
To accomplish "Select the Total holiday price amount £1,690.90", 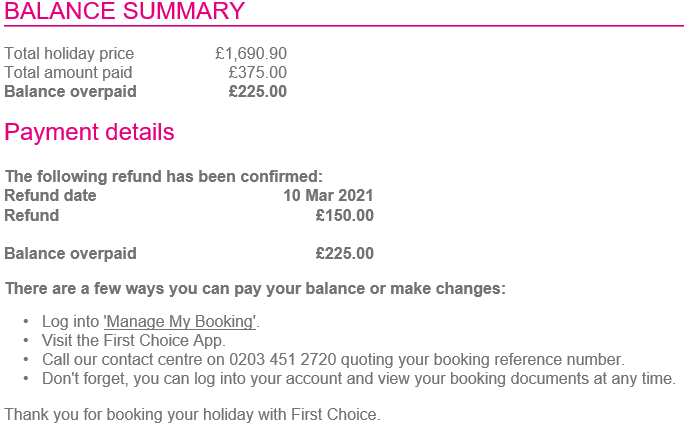I will point(251,53).
